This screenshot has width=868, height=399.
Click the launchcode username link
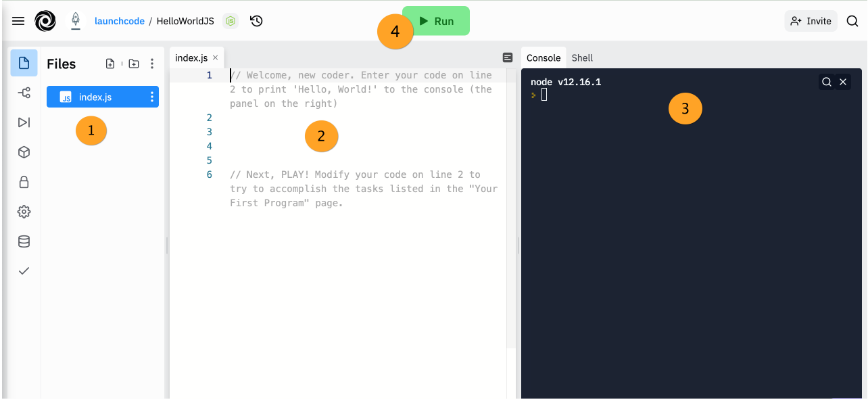click(x=120, y=21)
